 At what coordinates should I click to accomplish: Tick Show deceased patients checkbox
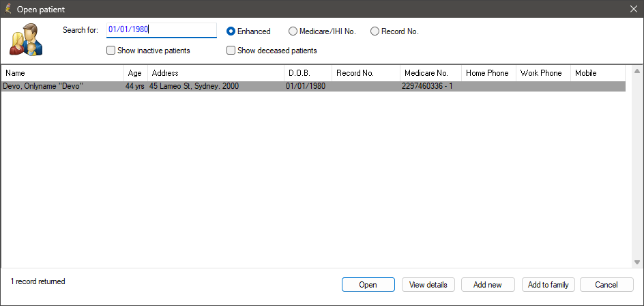272,51
